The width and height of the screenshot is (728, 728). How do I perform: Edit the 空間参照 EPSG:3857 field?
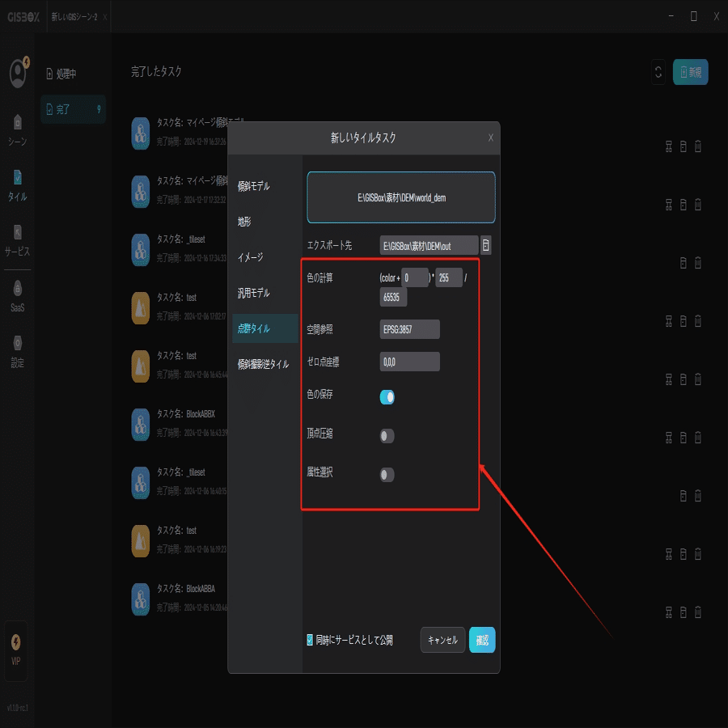(409, 329)
